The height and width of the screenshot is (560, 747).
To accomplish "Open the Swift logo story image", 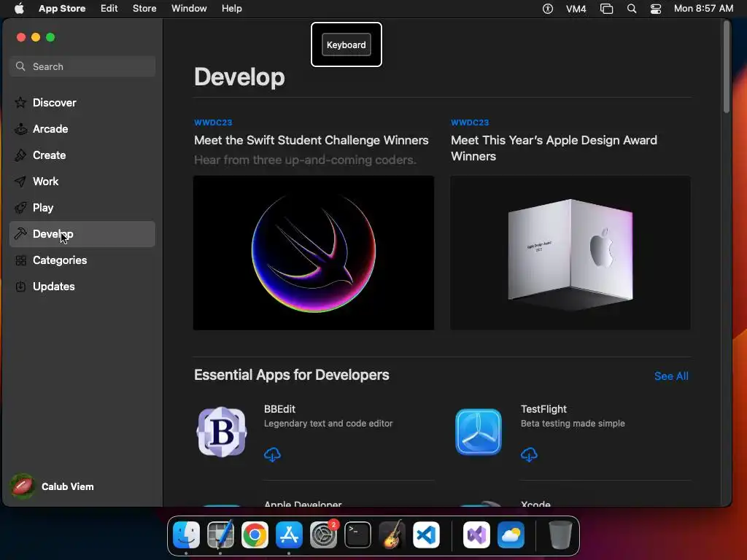I will (x=314, y=253).
